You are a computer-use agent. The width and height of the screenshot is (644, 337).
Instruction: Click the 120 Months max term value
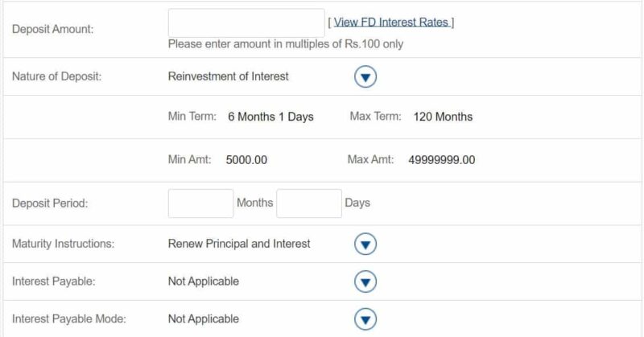443,117
